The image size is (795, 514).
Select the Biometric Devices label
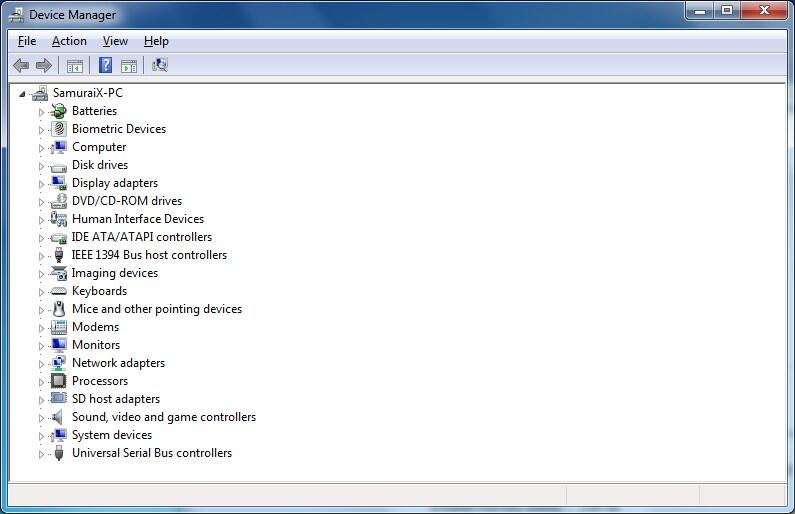119,129
